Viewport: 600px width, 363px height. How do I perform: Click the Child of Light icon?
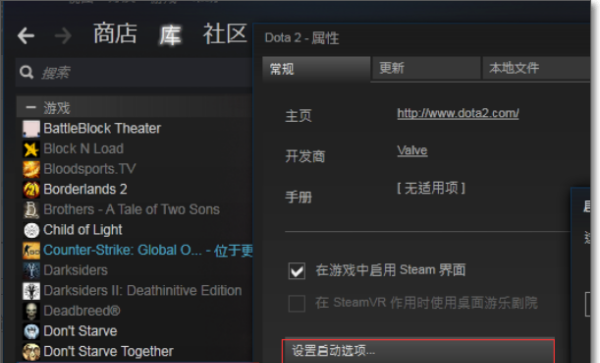pyautogui.click(x=31, y=230)
